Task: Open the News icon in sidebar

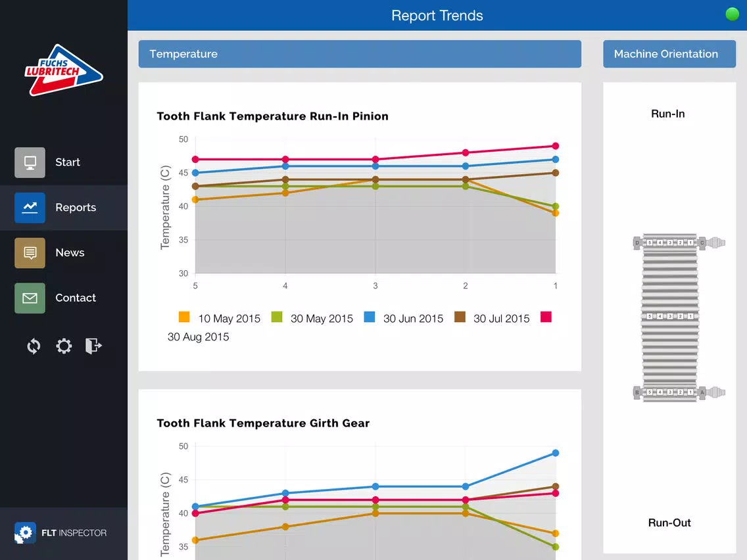Action: click(x=30, y=253)
